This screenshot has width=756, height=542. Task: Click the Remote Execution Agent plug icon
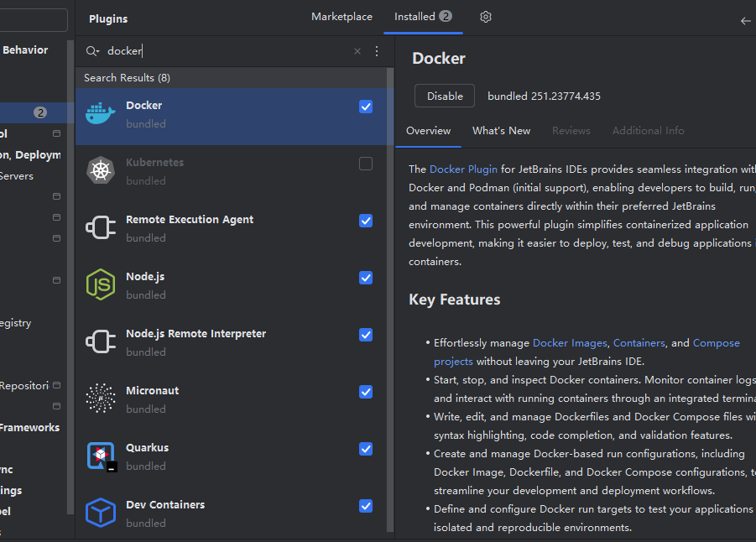pyautogui.click(x=101, y=227)
